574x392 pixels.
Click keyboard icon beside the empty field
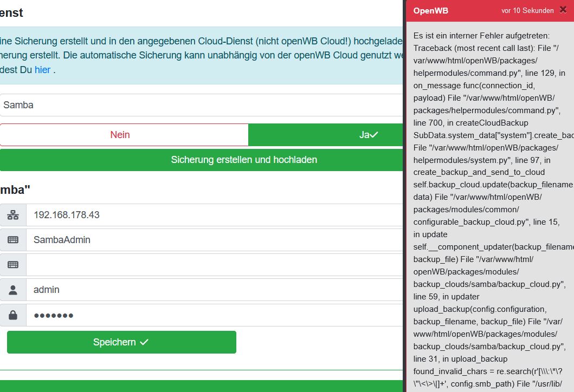point(13,265)
